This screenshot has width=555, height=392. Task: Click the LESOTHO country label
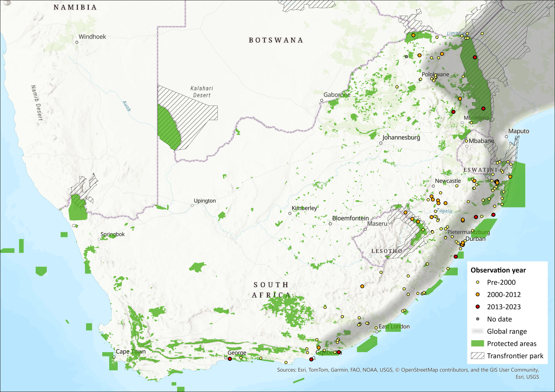coord(387,251)
